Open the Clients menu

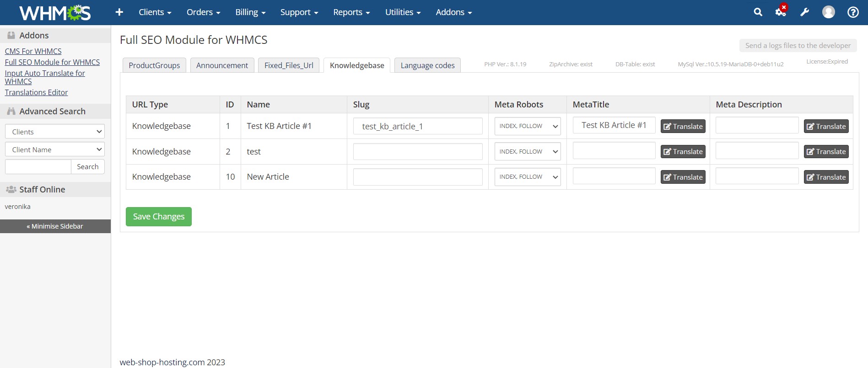click(x=155, y=12)
